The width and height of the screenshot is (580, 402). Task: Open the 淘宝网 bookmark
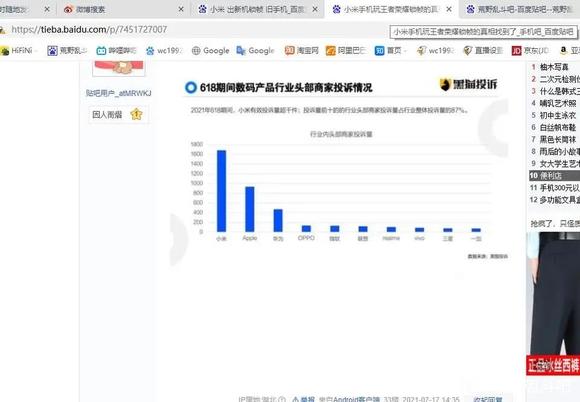301,51
